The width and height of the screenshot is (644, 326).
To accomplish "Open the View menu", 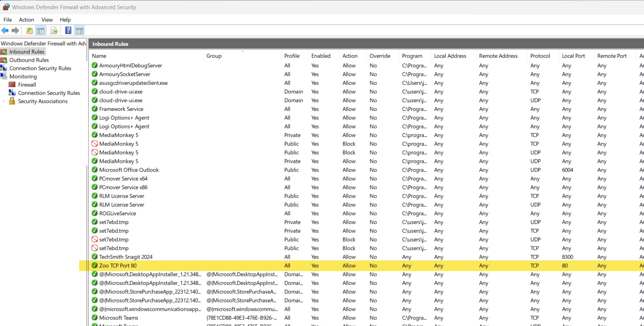I will point(47,20).
